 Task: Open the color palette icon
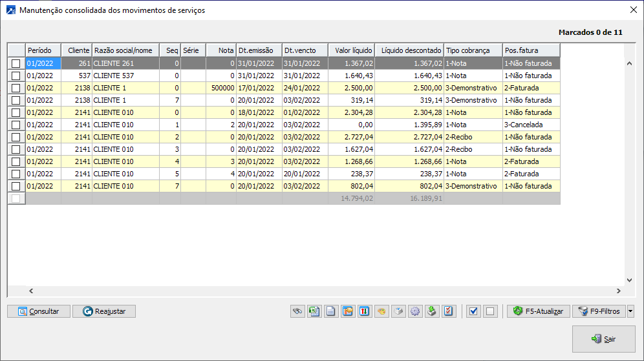(381, 311)
